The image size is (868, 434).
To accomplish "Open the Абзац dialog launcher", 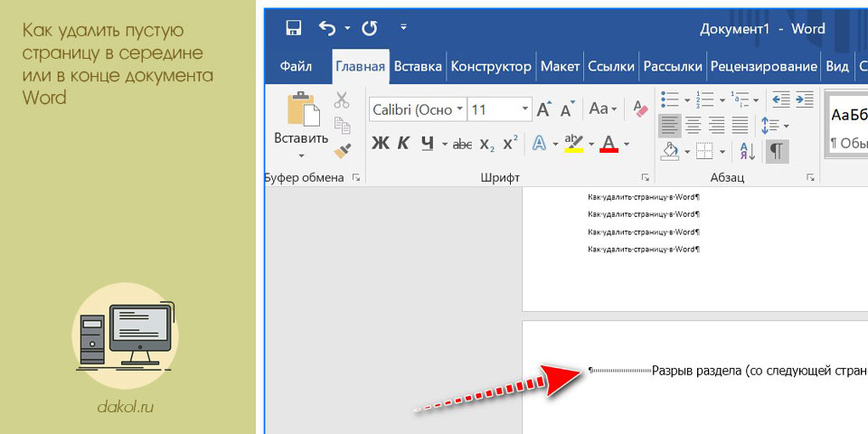I will [x=810, y=178].
